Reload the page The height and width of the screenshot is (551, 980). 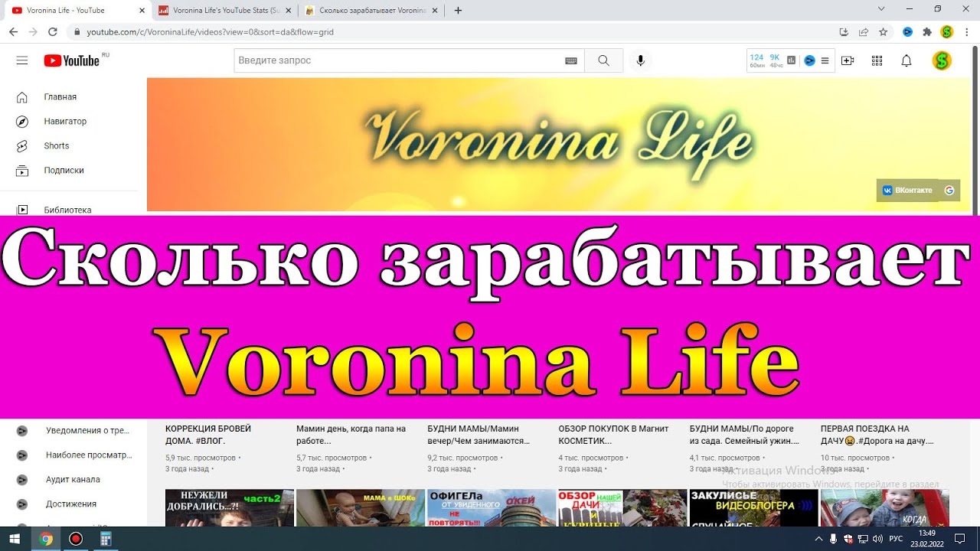(53, 32)
